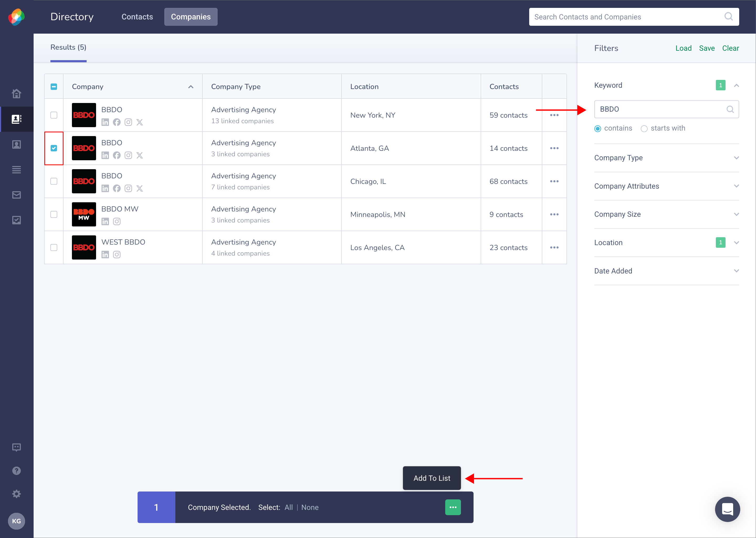The width and height of the screenshot is (756, 538).
Task: Click the Keyword input containing BBDO
Action: pos(666,109)
